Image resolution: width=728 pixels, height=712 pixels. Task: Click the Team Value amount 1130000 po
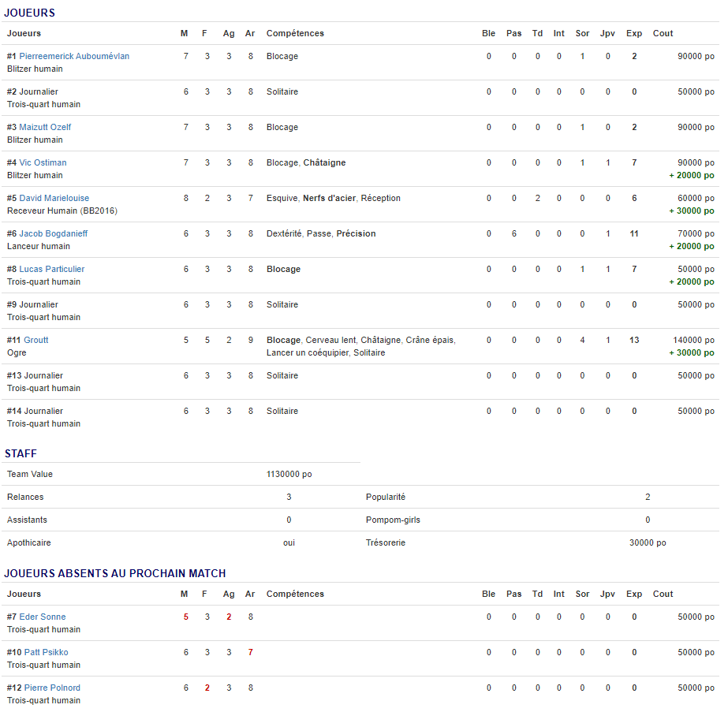click(x=289, y=475)
